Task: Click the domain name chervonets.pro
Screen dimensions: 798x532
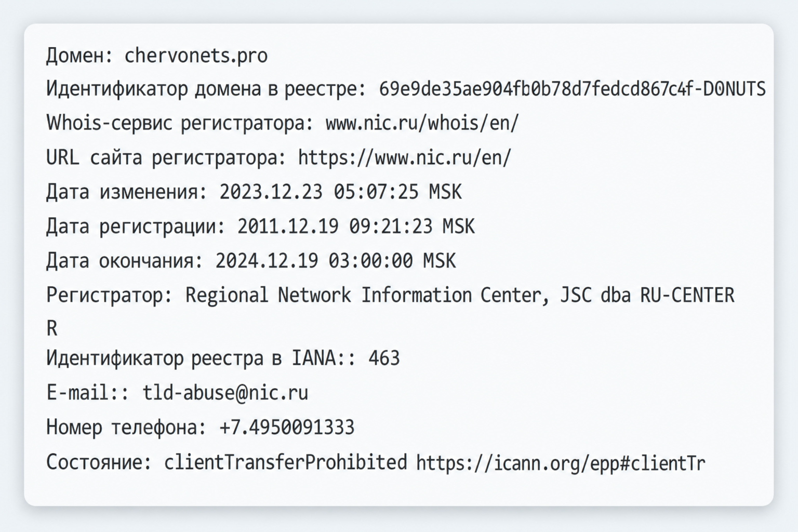Action: click(x=196, y=56)
